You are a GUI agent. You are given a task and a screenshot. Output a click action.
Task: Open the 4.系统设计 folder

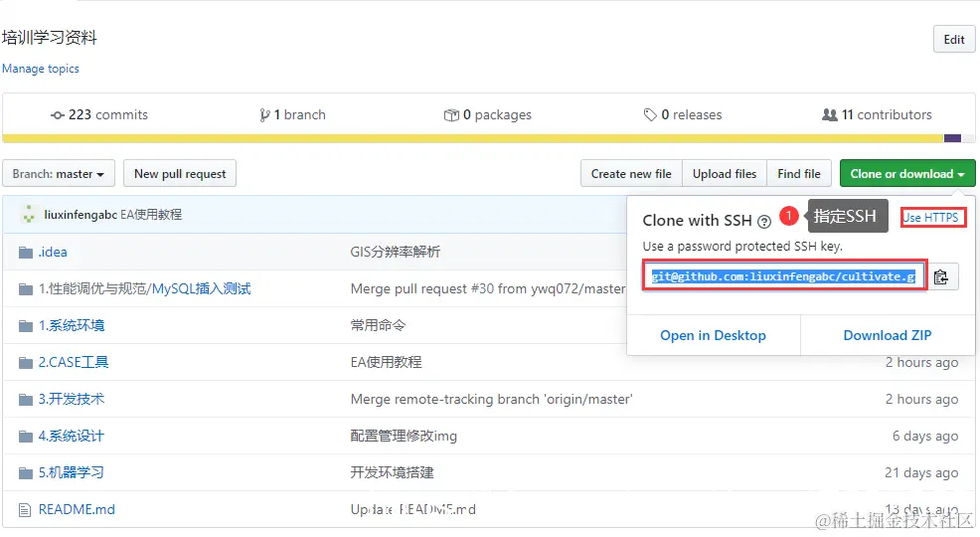point(72,437)
